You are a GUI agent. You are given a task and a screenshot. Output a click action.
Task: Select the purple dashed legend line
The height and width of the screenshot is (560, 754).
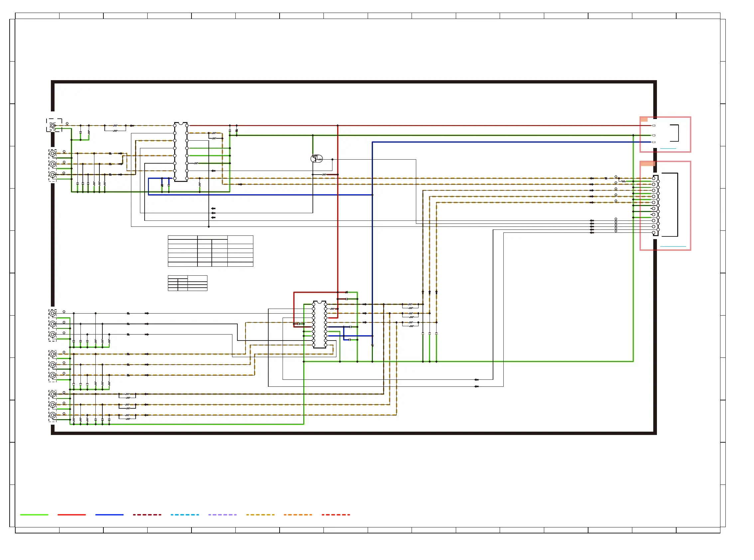click(223, 514)
